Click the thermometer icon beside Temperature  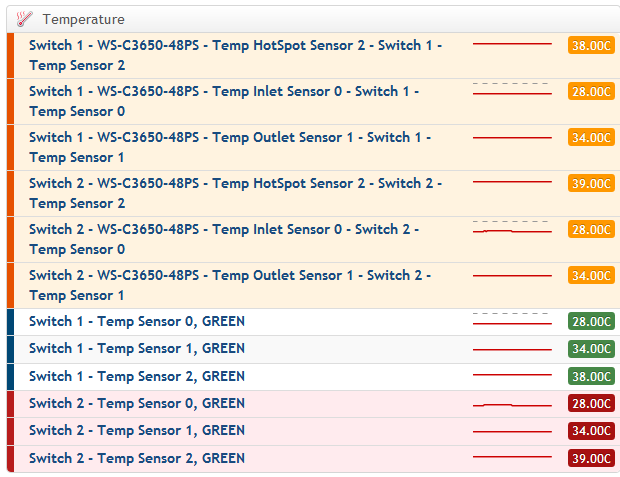[24, 19]
